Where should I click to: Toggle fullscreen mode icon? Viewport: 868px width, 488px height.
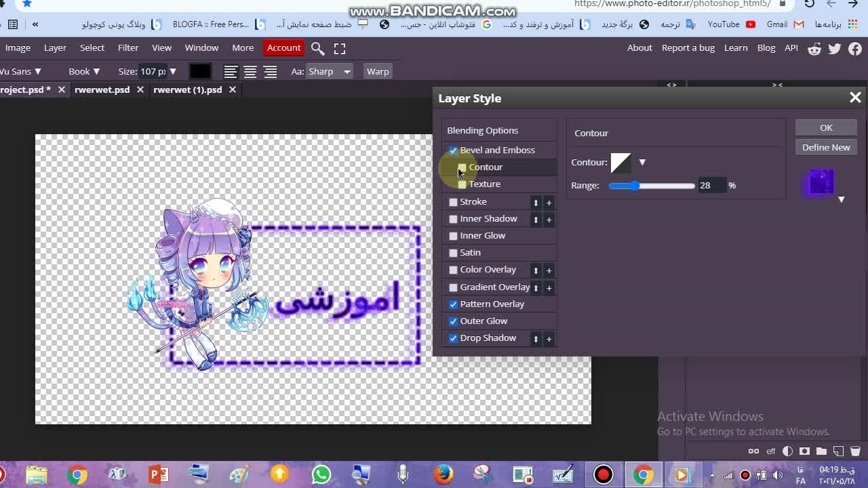tap(340, 48)
